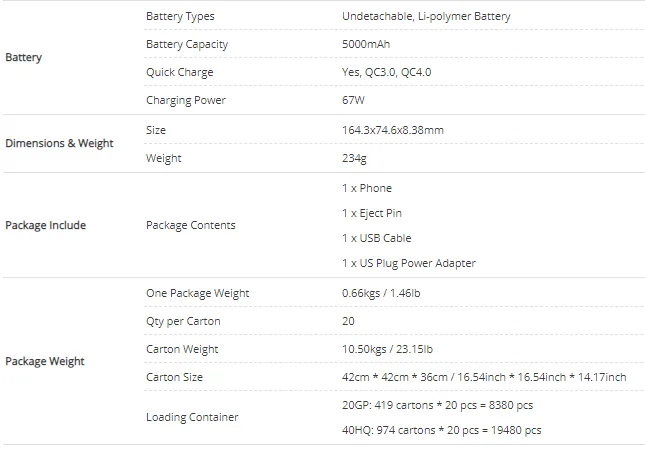The height and width of the screenshot is (454, 645).
Task: Click the Package Contents label
Action: click(190, 225)
